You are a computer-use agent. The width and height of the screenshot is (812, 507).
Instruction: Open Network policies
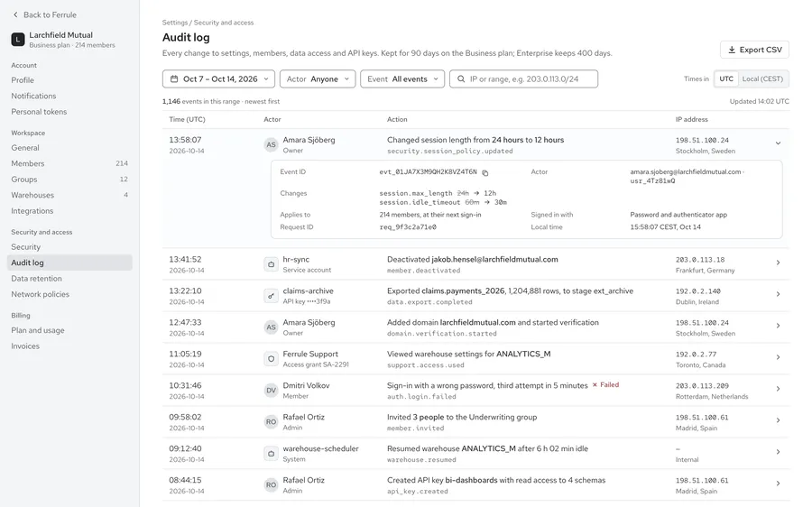[x=69, y=294]
